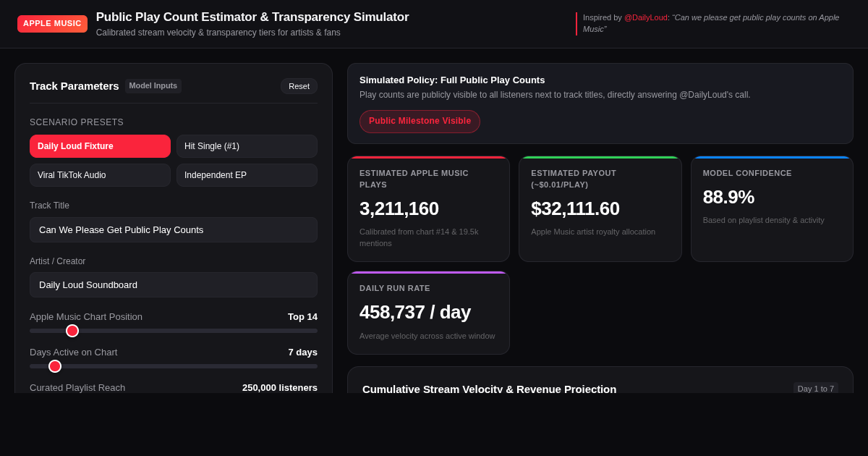Click 'Calibrated from chart #14' caption
868x456 pixels.
pyautogui.click(x=419, y=237)
